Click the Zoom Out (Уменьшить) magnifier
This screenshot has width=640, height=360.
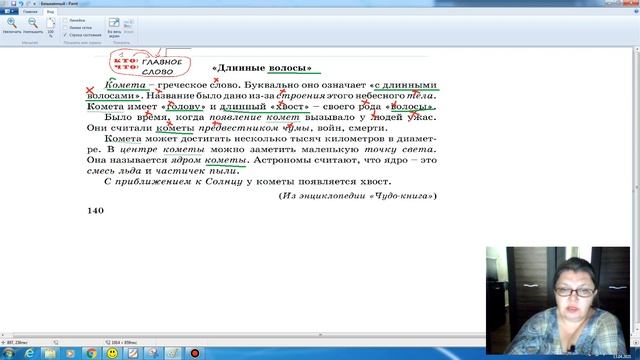(x=33, y=26)
